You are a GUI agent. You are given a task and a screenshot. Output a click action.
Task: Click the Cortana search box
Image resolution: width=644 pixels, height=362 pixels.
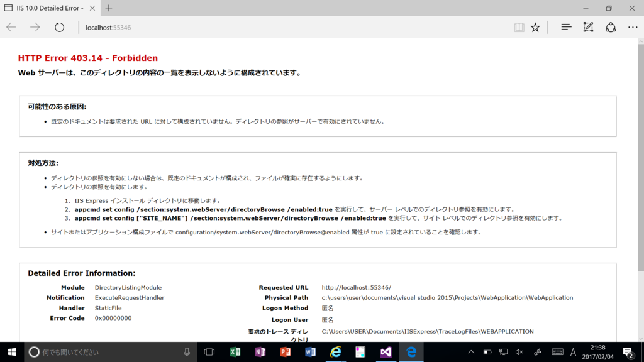coord(111,352)
